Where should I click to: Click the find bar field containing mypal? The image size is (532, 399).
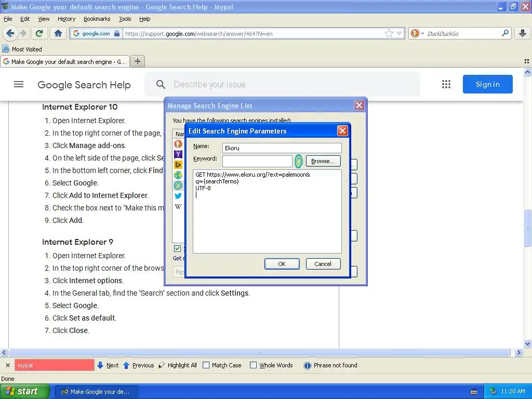pos(54,365)
